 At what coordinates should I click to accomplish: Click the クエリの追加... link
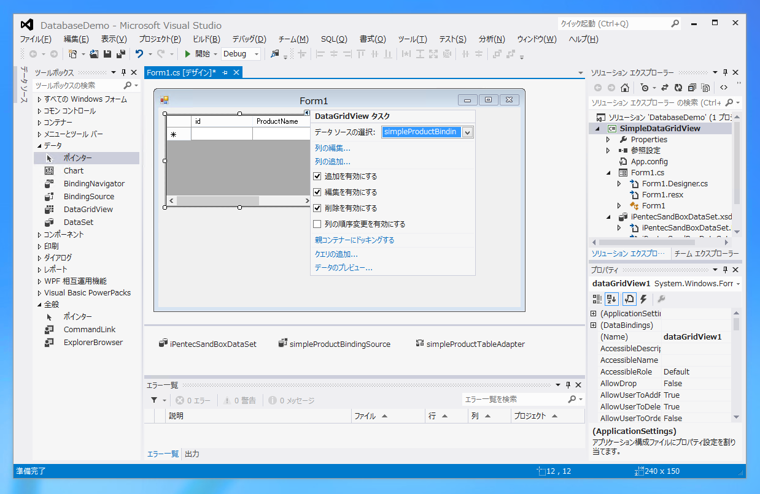coord(336,254)
